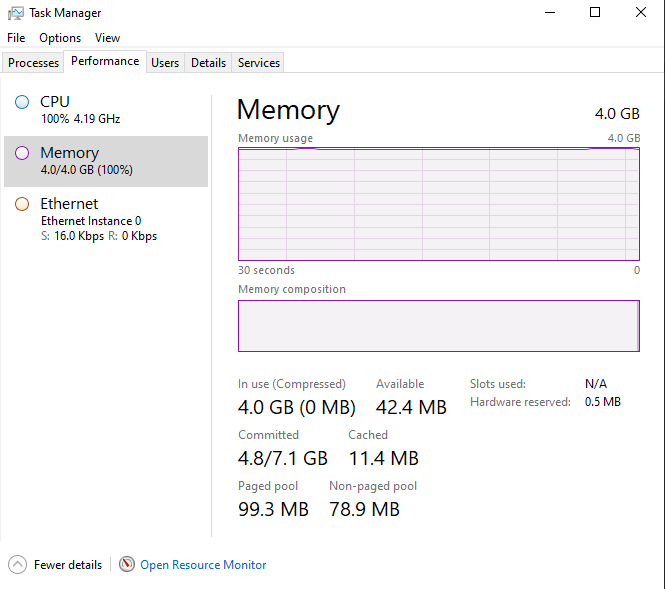This screenshot has height=589, width=665.
Task: Click the CPU circle icon in sidebar
Action: click(x=22, y=101)
